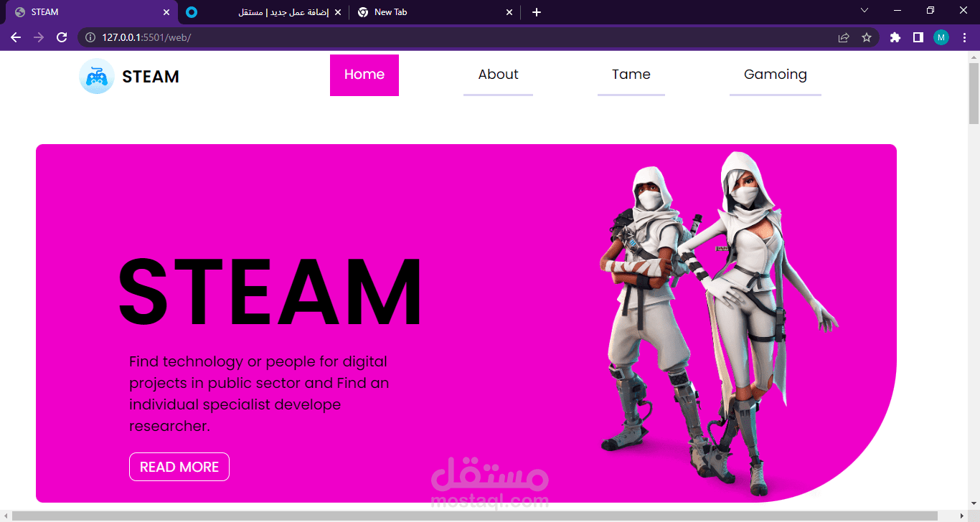Open the Extensions puzzle icon
Screen dimensions: 980x522
coord(895,37)
